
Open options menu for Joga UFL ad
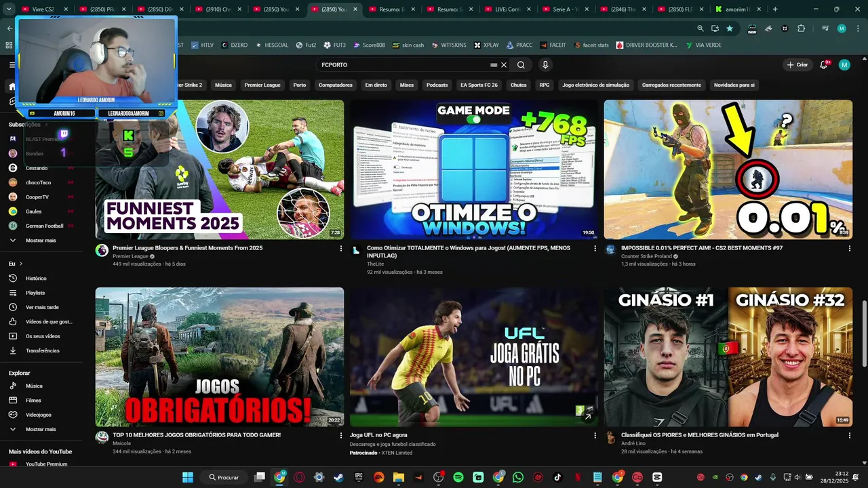tap(595, 436)
